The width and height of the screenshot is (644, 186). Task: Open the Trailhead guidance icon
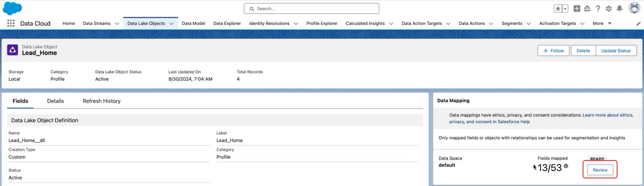pyautogui.click(x=587, y=9)
